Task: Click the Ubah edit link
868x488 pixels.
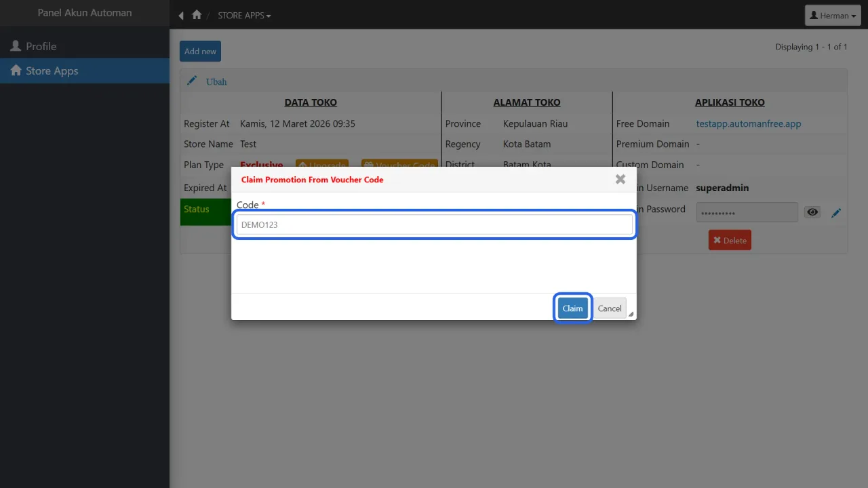Action: [216, 81]
